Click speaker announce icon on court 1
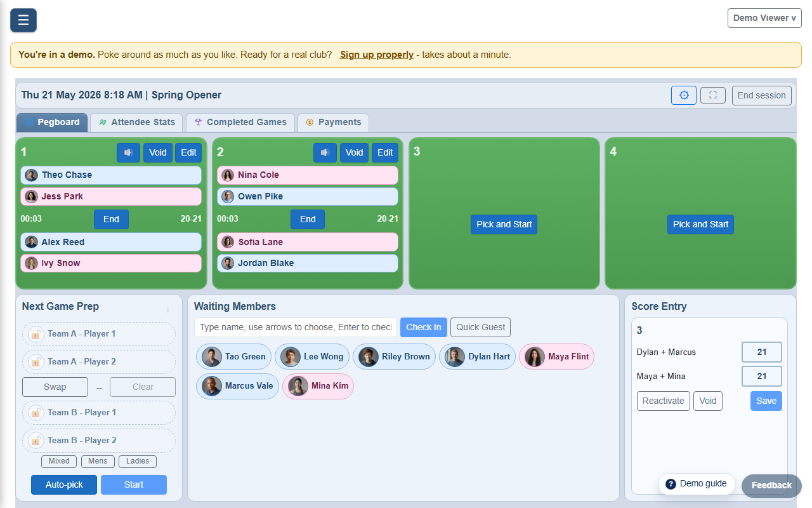Image resolution: width=812 pixels, height=508 pixels. tap(128, 152)
